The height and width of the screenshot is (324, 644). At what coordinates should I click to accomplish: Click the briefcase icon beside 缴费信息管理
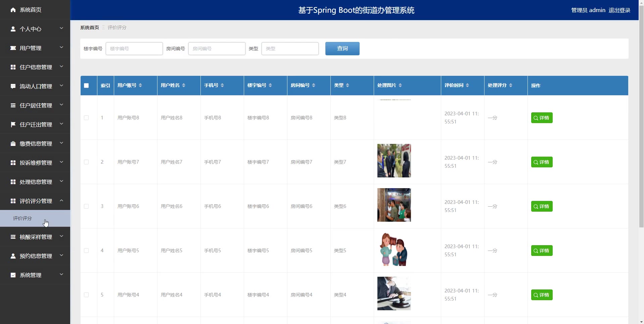13,144
